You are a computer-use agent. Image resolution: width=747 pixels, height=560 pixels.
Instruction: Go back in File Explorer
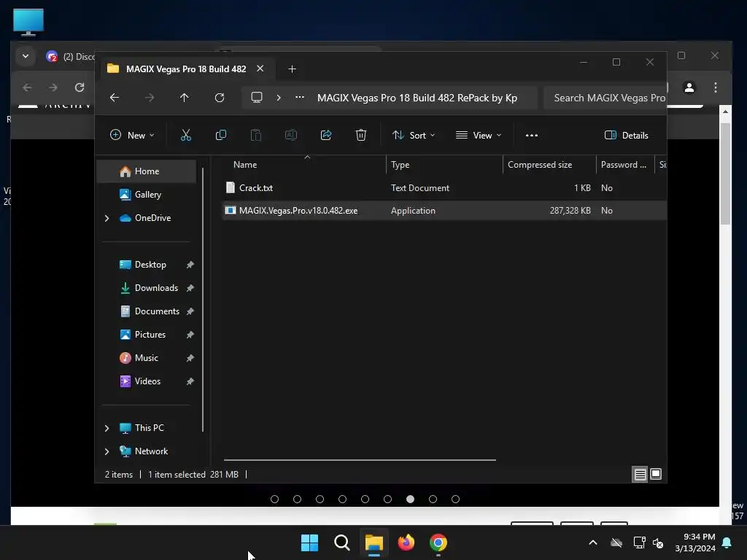click(x=115, y=98)
